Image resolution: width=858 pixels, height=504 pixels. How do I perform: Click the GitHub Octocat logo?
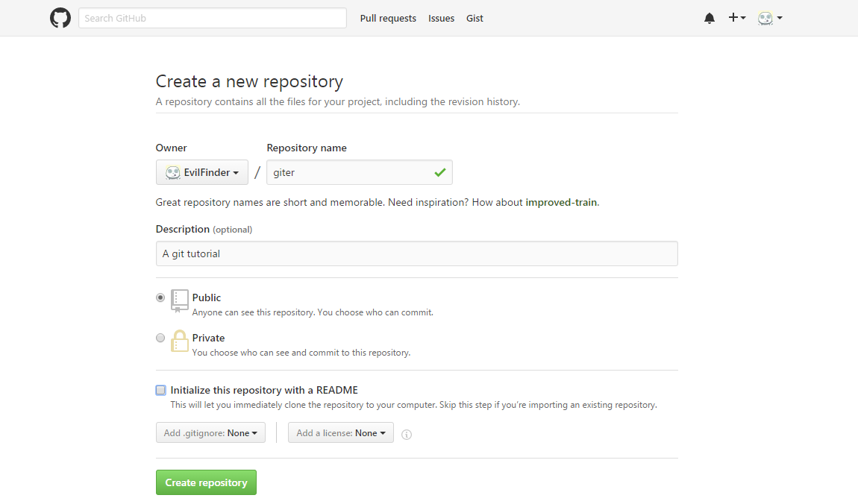tap(60, 18)
